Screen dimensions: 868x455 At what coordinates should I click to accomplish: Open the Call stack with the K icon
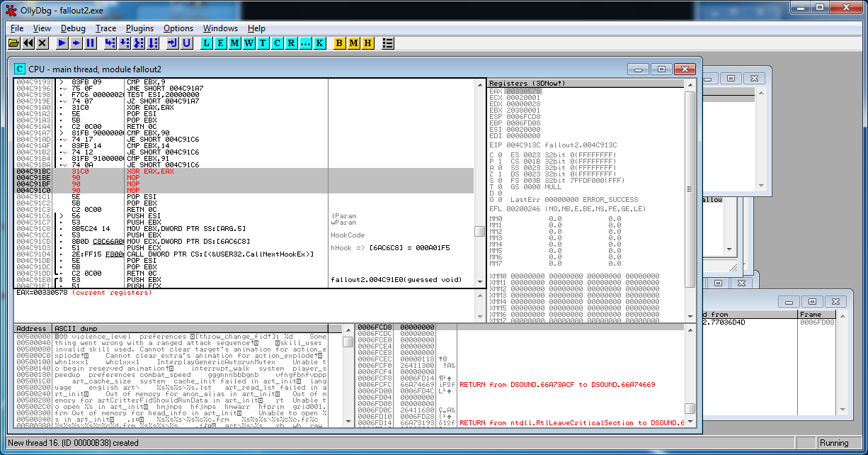coord(319,43)
